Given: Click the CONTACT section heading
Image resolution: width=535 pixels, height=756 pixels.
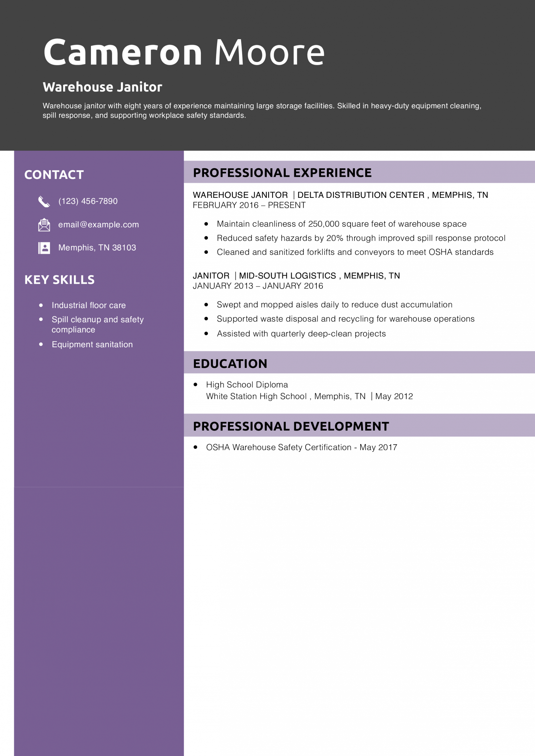Looking at the screenshot, I should point(54,175).
